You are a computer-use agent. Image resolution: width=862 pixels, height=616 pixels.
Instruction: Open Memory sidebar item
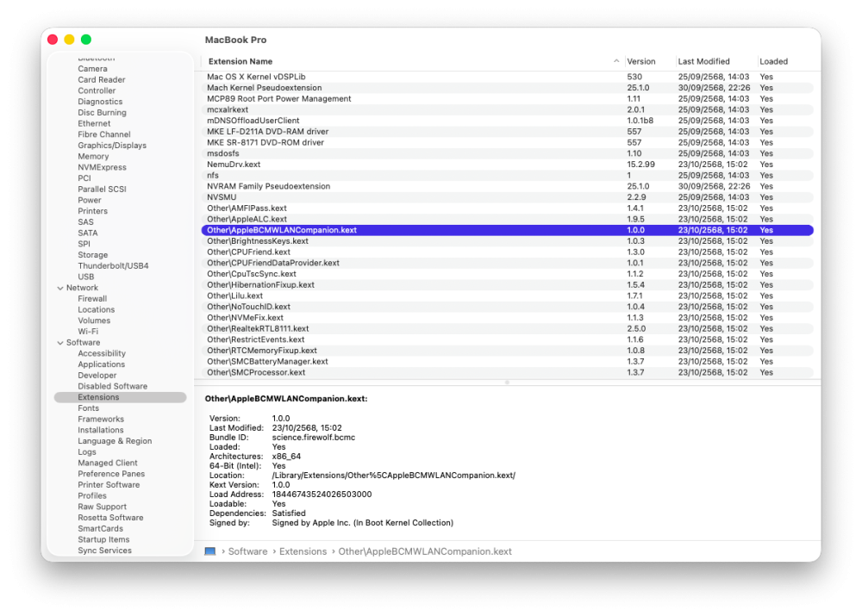coord(93,157)
